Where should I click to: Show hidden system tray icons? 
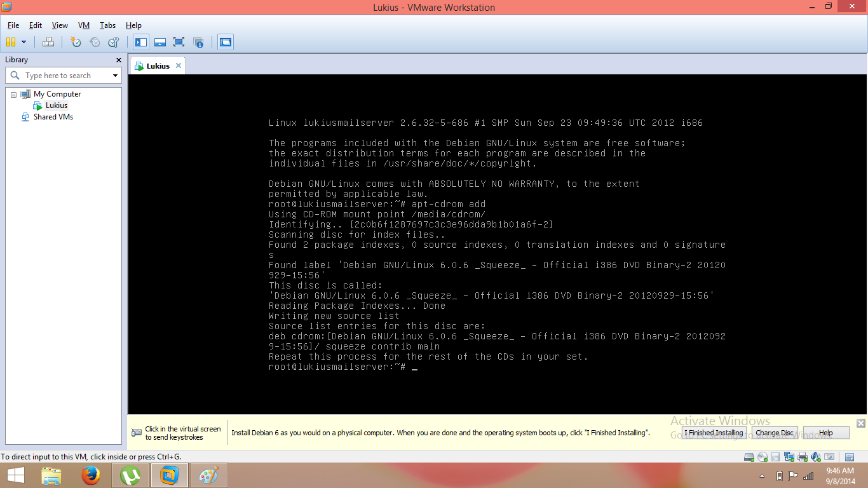pyautogui.click(x=763, y=476)
